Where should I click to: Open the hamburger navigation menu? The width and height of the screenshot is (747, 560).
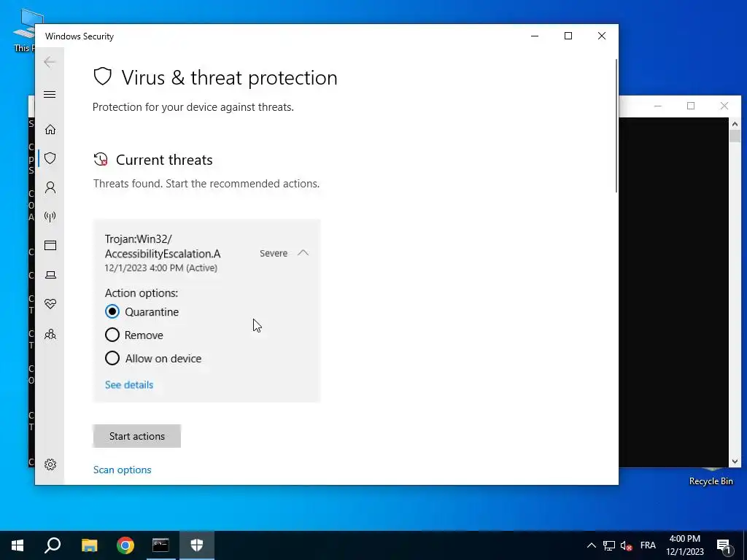[50, 94]
